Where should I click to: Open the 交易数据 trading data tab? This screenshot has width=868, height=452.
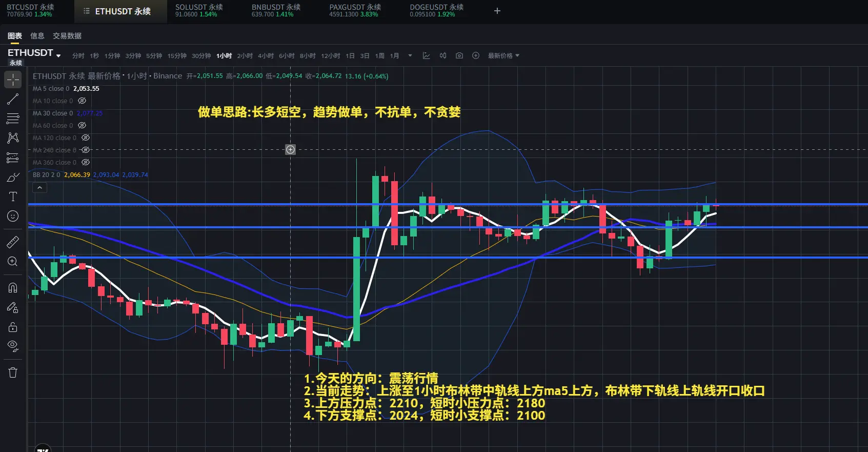pos(67,36)
